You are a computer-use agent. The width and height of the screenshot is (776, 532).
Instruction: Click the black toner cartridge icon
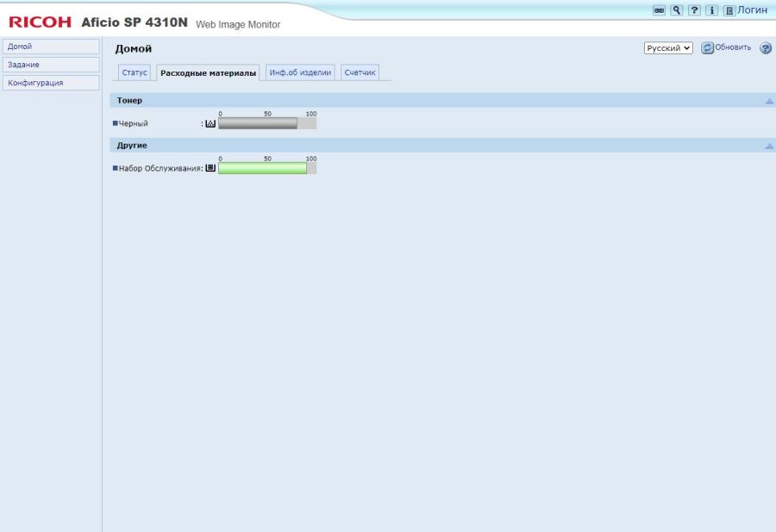[210, 123]
